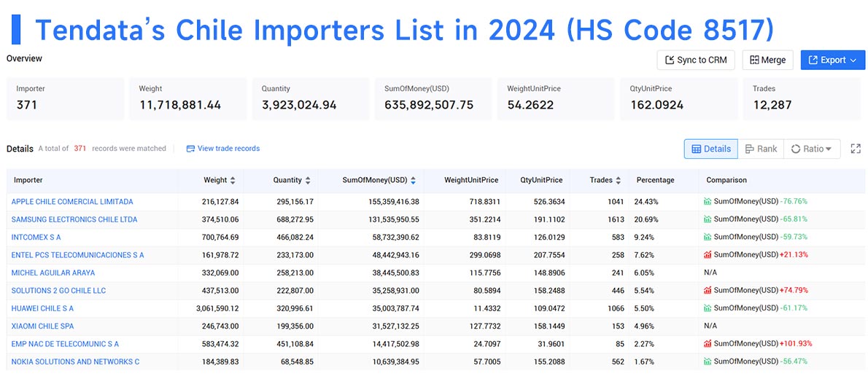This screenshot has height=379, width=868.
Task: Click the -76.76% comparison value
Action: click(794, 201)
